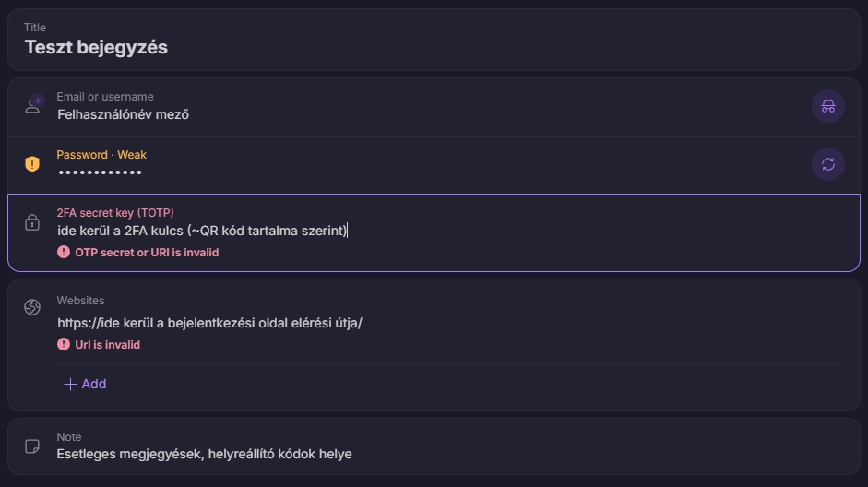Click the globe icon next to Websites
Image resolution: width=868 pixels, height=487 pixels.
pos(32,307)
